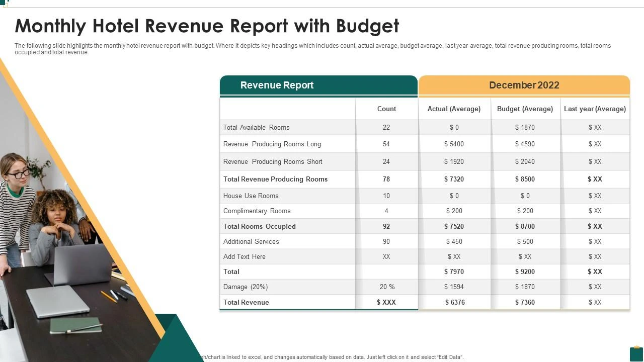Click the House Use Rooms row label
The height and width of the screenshot is (362, 644).
tap(251, 196)
